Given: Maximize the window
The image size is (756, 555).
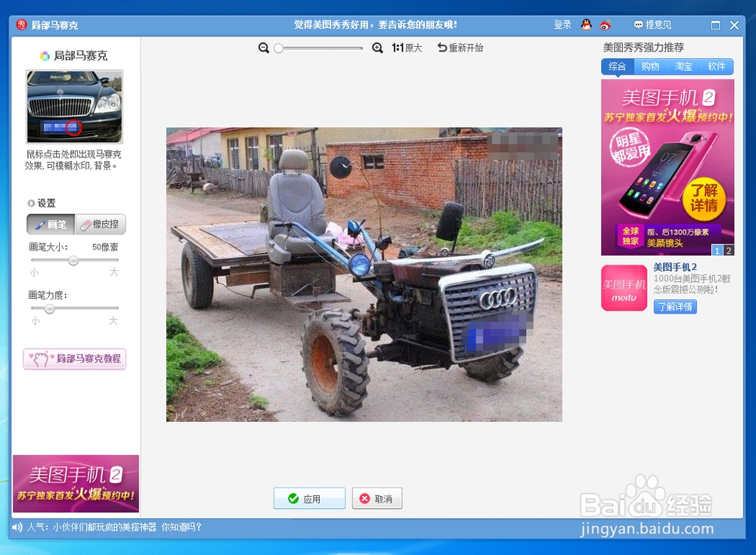Looking at the screenshot, I should [715, 25].
